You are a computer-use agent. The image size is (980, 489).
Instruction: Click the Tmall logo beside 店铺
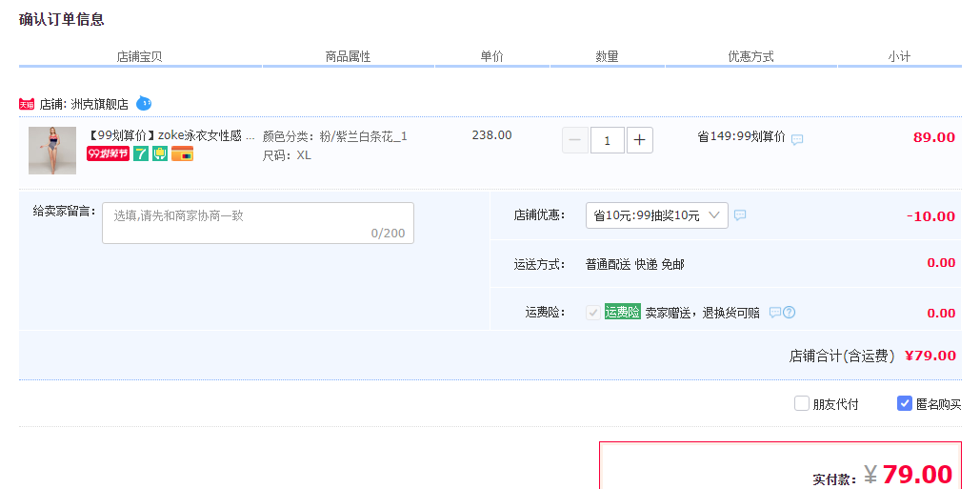(27, 104)
